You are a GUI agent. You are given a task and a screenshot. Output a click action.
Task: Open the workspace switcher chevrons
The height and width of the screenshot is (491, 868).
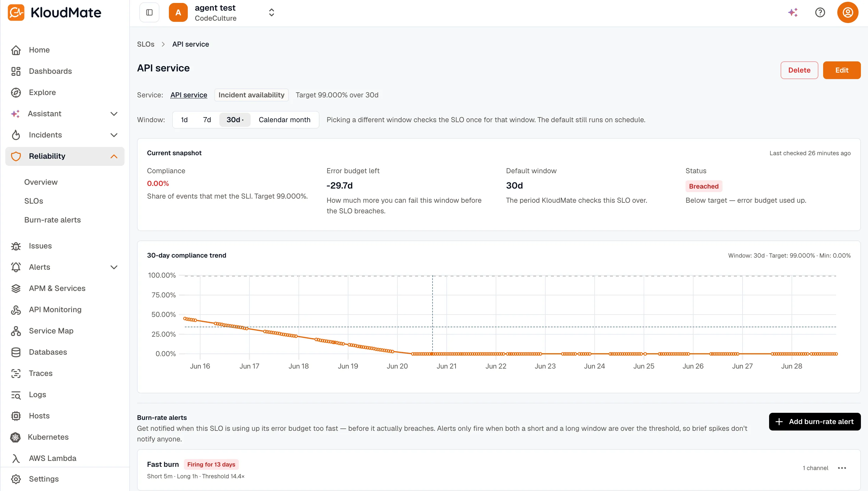[x=272, y=12]
